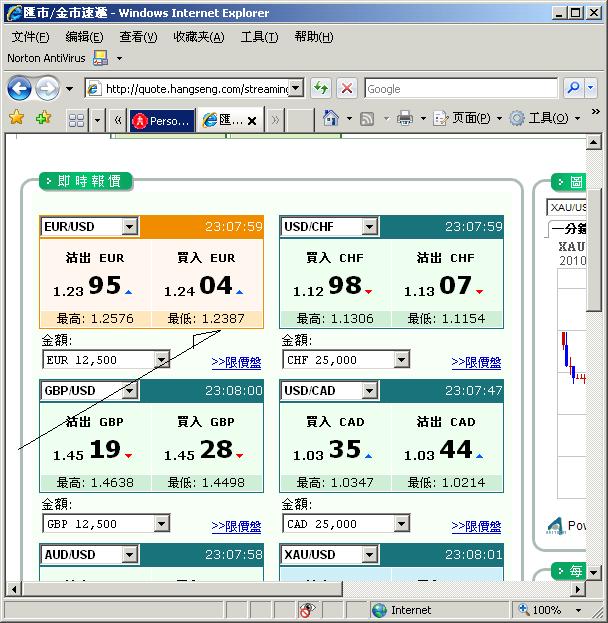This screenshot has width=608, height=623.
Task: Click in the Google search box
Action: coord(460,89)
